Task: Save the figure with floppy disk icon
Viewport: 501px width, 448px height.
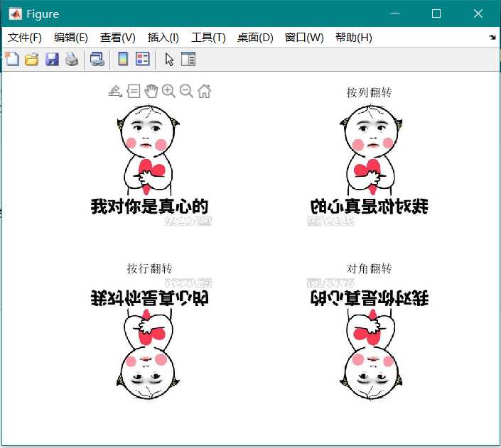Action: pyautogui.click(x=52, y=60)
